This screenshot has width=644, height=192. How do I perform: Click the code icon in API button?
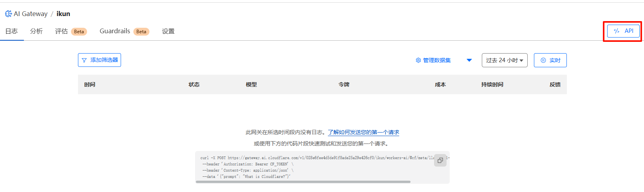(x=617, y=31)
